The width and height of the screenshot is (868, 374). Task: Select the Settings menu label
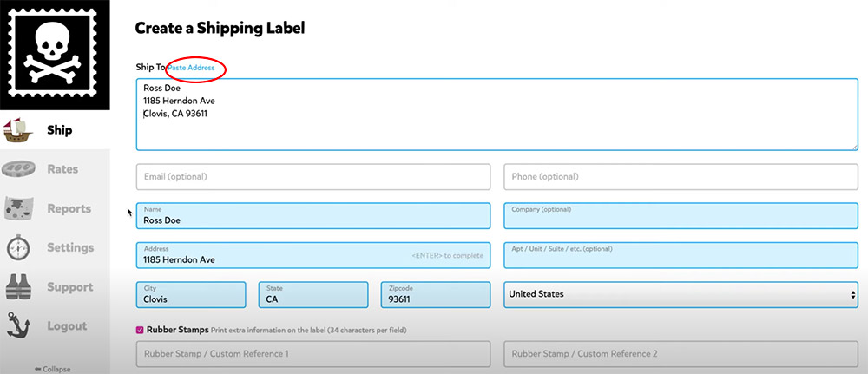(70, 248)
